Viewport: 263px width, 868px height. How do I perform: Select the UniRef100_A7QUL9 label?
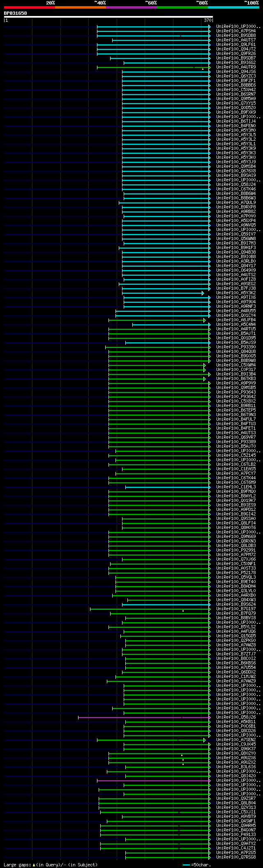tap(236, 202)
